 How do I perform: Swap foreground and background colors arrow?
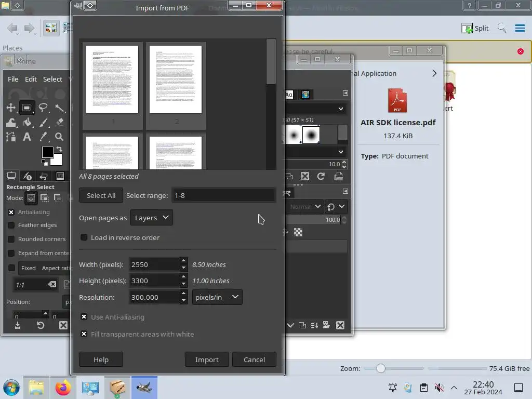(x=59, y=149)
